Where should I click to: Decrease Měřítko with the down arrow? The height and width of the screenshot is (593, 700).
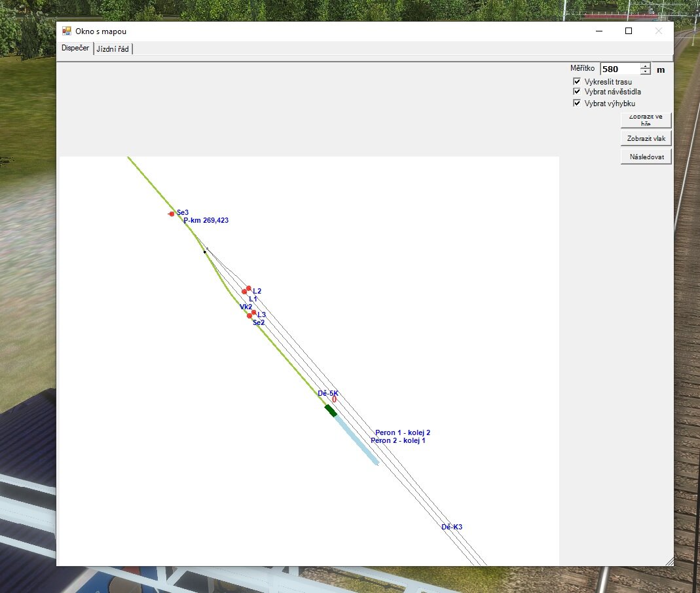coord(645,71)
